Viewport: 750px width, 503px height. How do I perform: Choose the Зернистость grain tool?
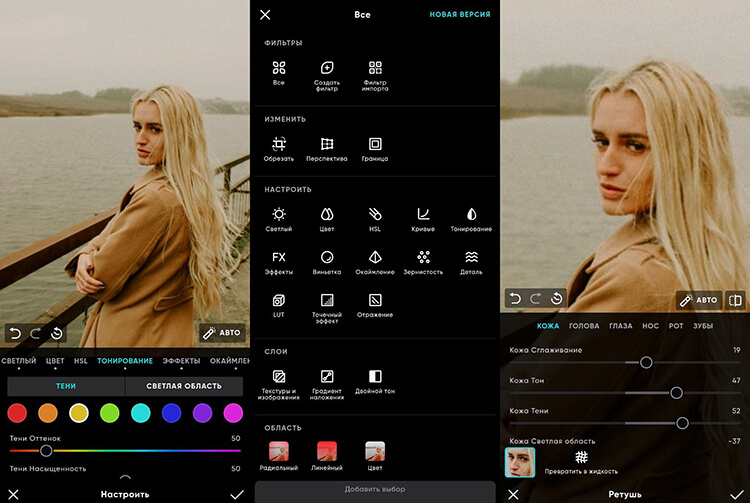pyautogui.click(x=423, y=257)
